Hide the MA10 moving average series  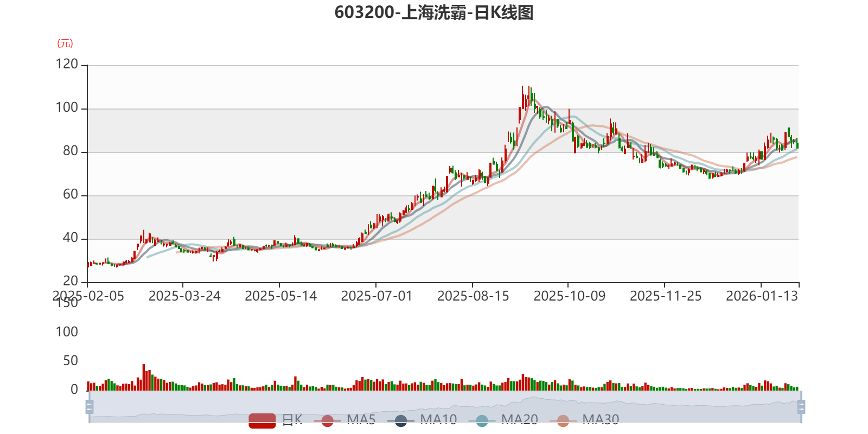click(x=422, y=420)
